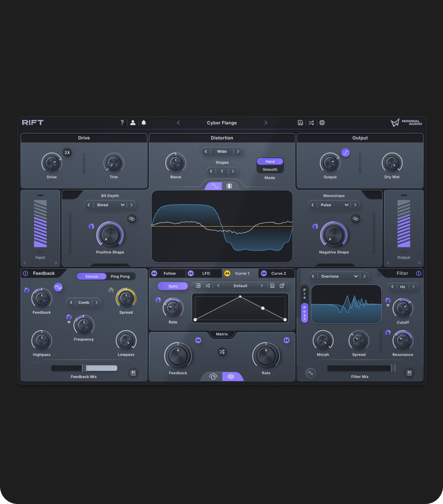Click the help question mark icon
Screen dimensions: 443x504
tap(122, 123)
